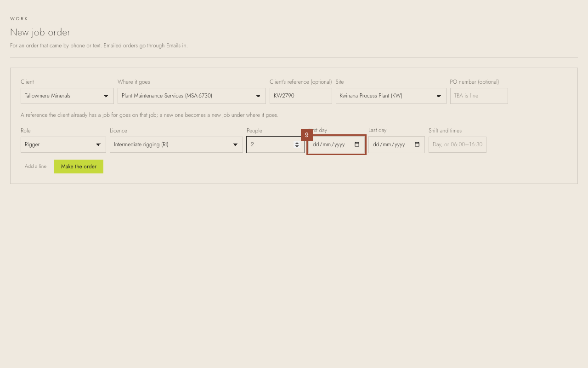Viewport: 588px width, 368px height.
Task: Click the Licence field label
Action: click(119, 131)
